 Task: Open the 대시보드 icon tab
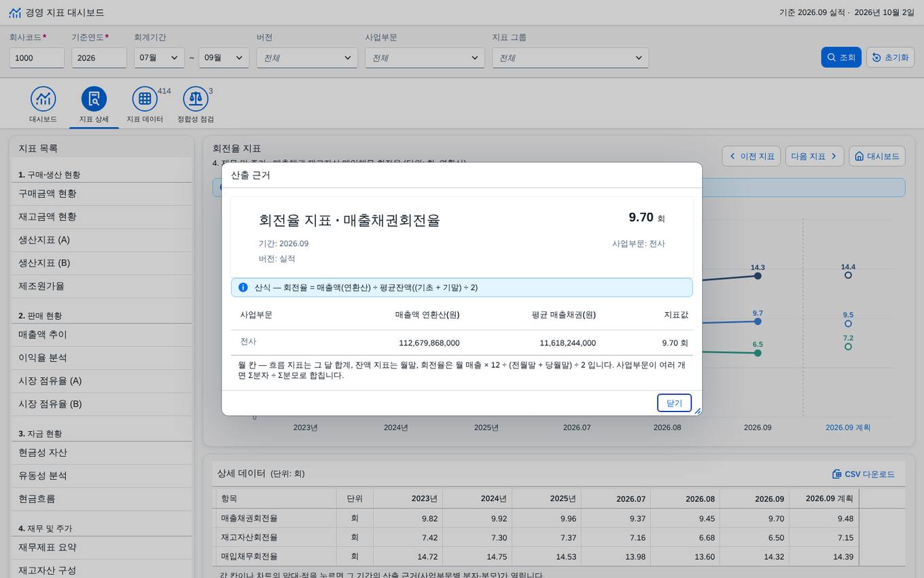[x=43, y=105]
